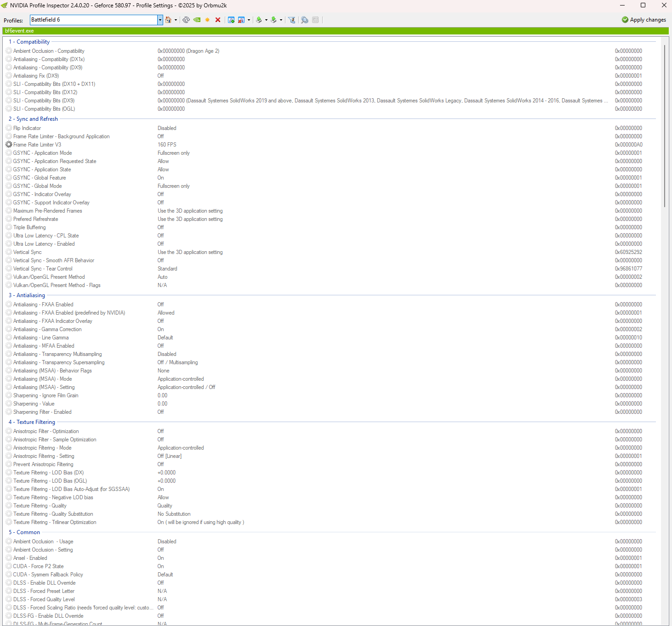Image resolution: width=672 pixels, height=626 pixels.
Task: Select Antialiasing - Gamma Correction setting
Action: [330, 329]
